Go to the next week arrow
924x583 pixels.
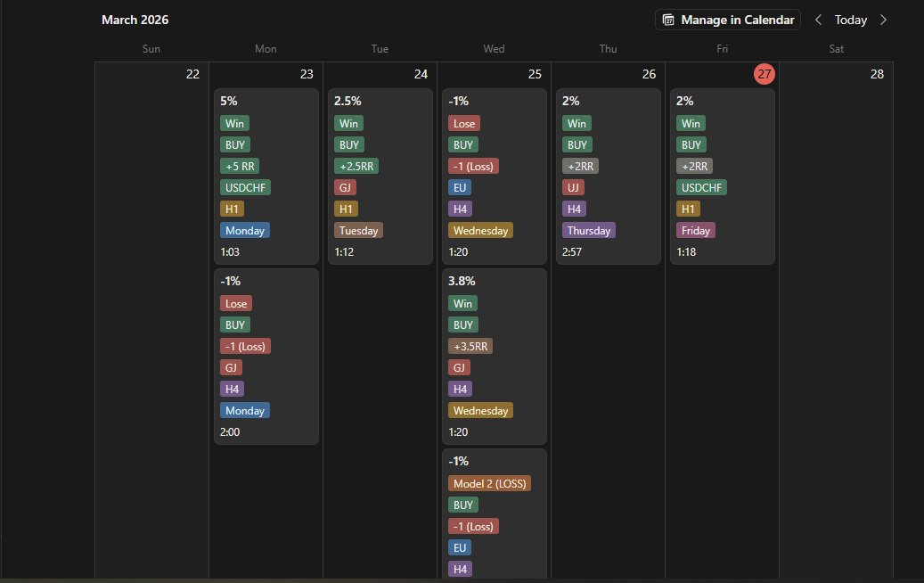pos(883,20)
